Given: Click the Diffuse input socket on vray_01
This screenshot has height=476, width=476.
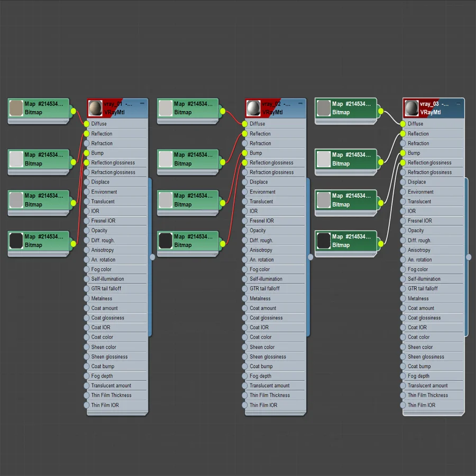Looking at the screenshot, I should point(87,124).
